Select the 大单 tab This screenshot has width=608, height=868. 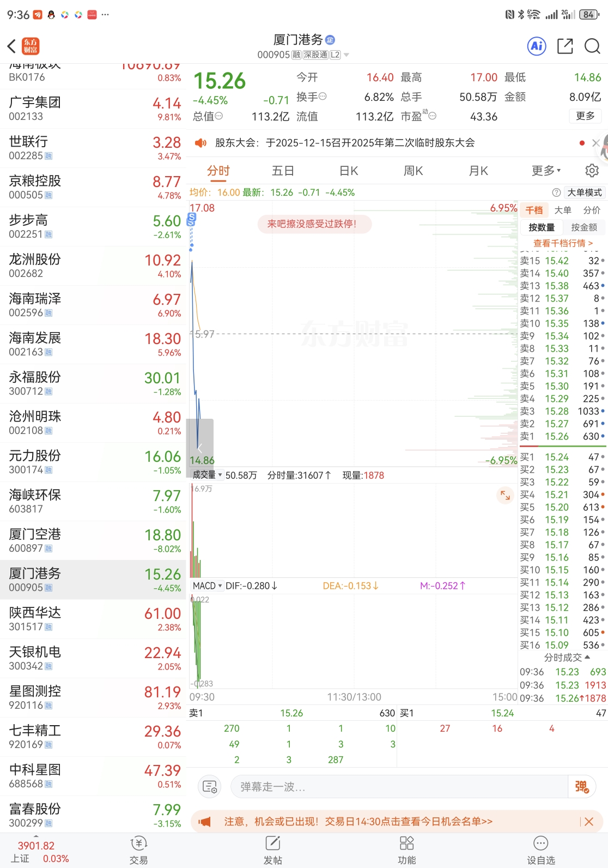coord(563,210)
